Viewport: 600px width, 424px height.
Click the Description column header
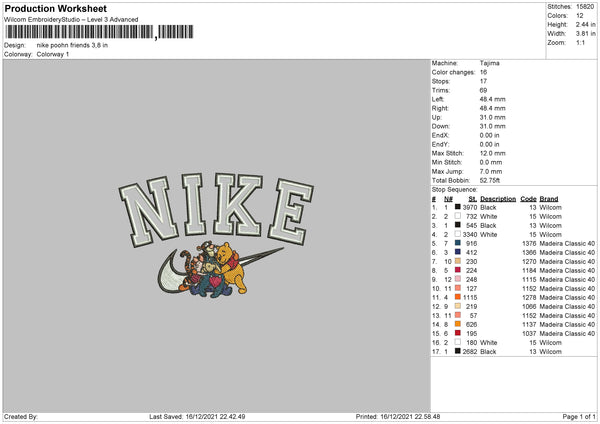[498, 199]
